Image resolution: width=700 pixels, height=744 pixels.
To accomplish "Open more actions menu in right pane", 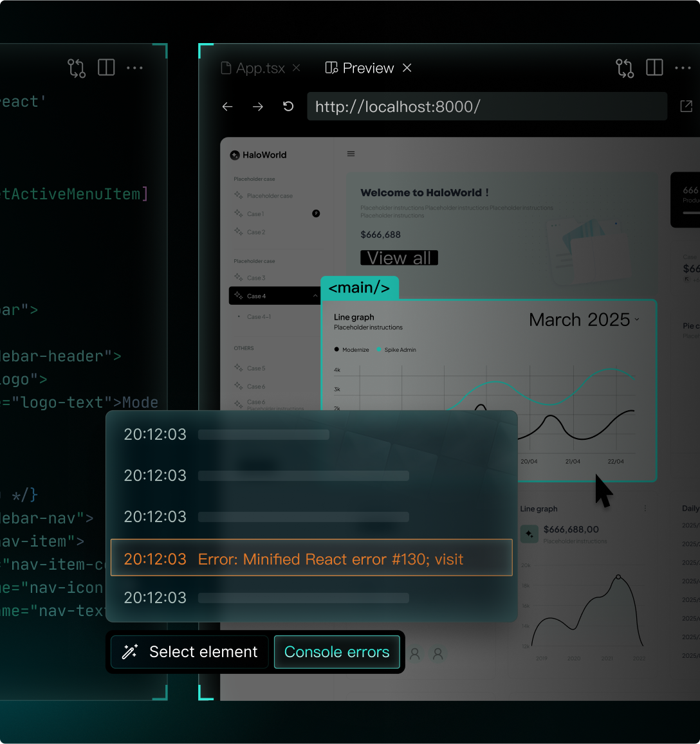I will coord(683,68).
